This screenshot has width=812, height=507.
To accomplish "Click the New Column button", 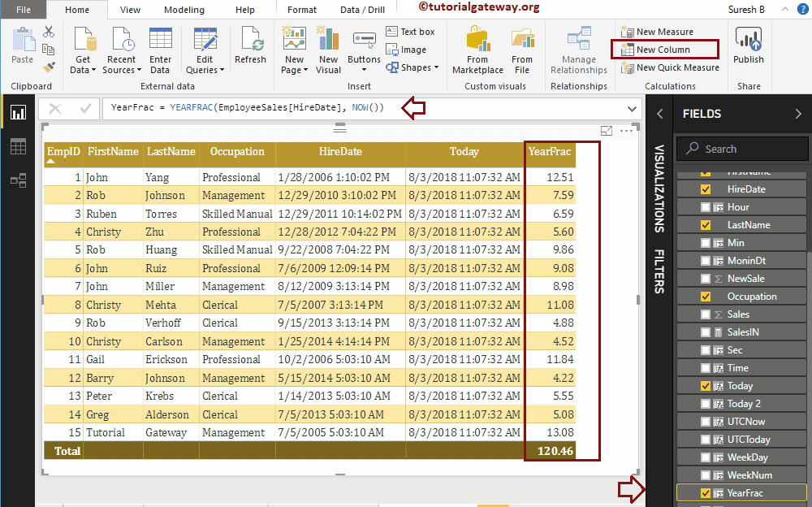I will point(663,50).
